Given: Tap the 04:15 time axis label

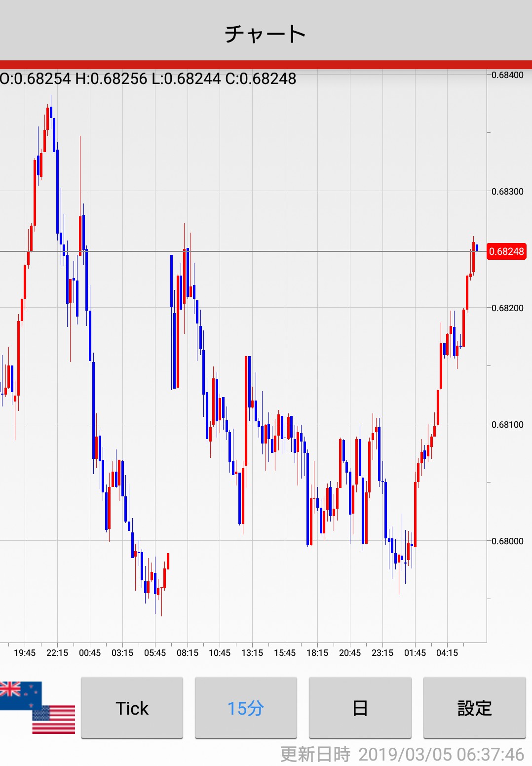Looking at the screenshot, I should click(447, 652).
